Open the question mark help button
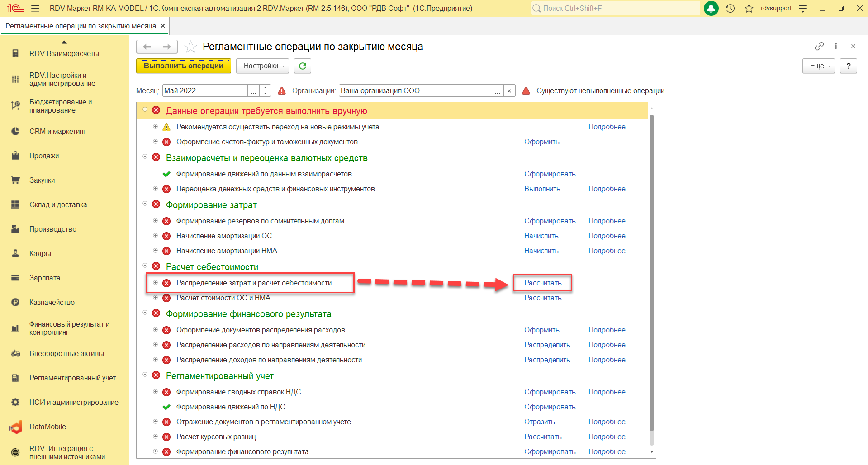Image resolution: width=868 pixels, height=465 pixels. coord(848,66)
